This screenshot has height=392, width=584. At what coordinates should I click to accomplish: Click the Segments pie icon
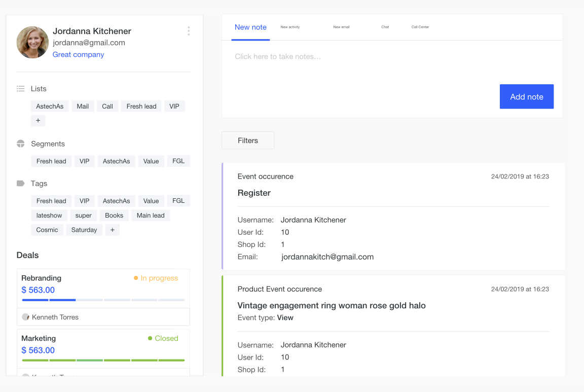click(x=21, y=144)
